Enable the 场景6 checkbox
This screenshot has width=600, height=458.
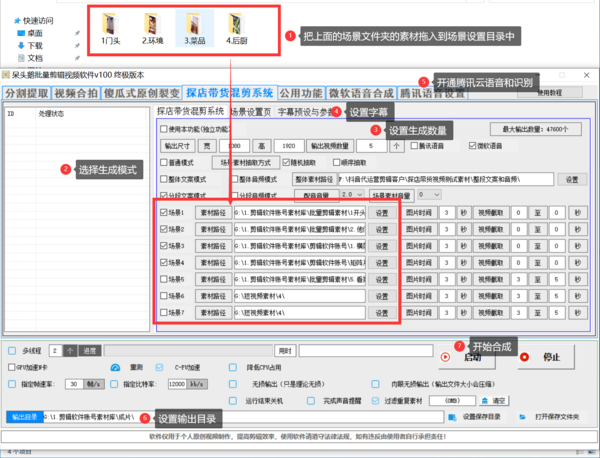tap(165, 296)
